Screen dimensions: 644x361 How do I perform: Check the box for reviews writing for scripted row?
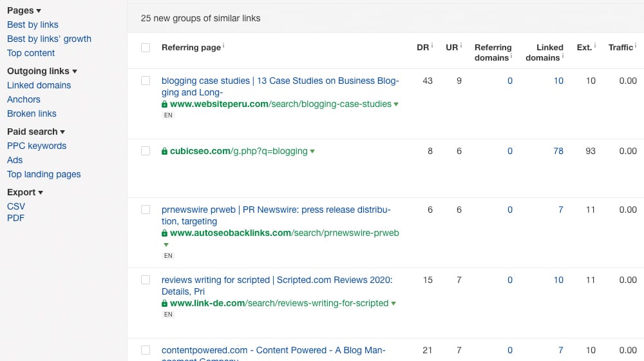(146, 280)
